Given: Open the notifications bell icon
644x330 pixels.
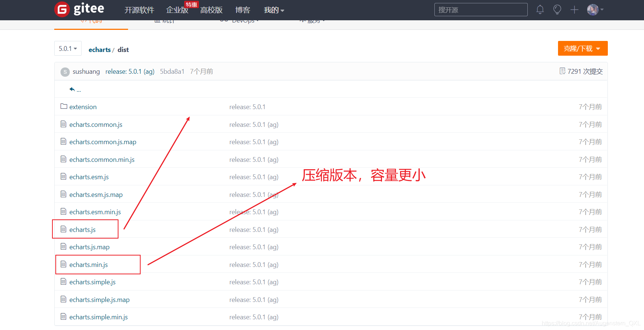Looking at the screenshot, I should [x=540, y=10].
